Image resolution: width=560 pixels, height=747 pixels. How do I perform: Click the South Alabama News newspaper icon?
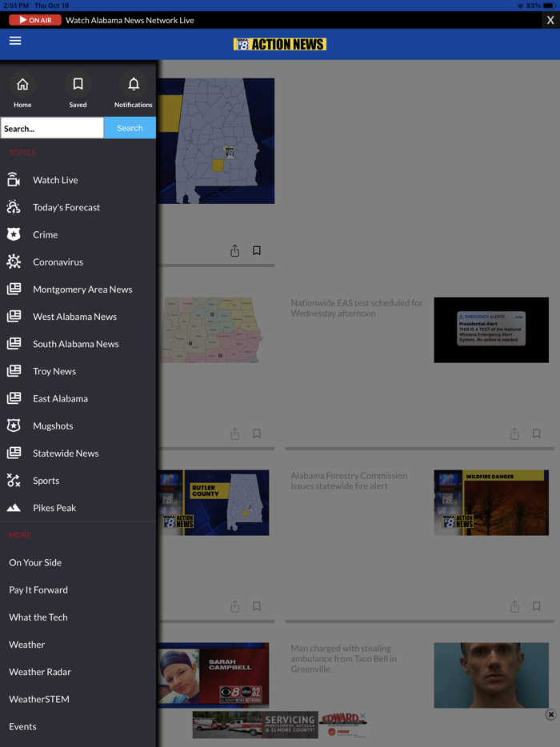coord(14,343)
